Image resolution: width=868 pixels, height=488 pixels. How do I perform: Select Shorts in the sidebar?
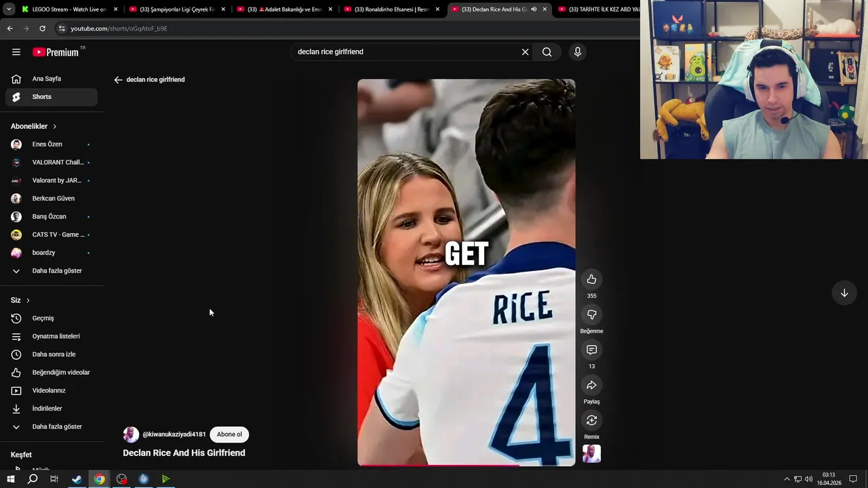(52, 97)
